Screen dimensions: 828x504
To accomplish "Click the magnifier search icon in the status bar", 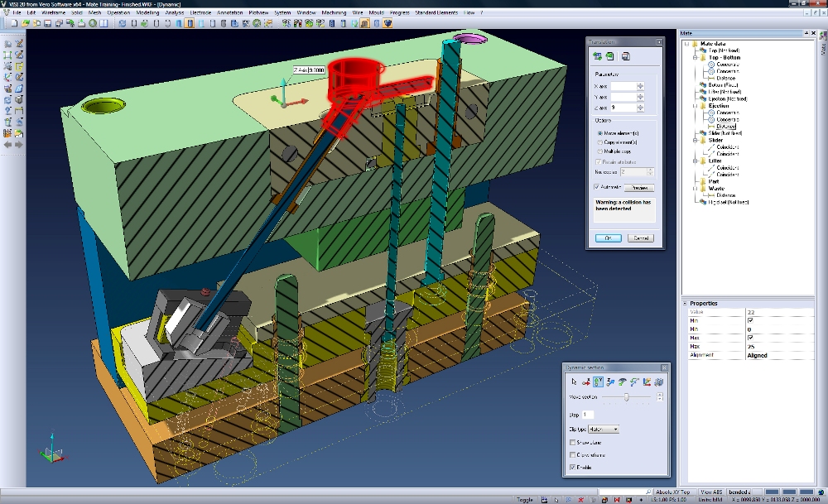I will pyautogui.click(x=648, y=492).
